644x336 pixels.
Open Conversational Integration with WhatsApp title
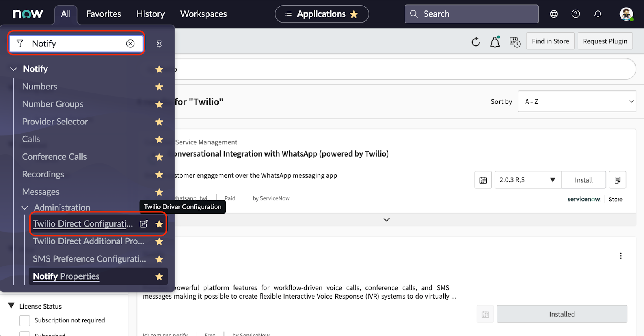(x=282, y=154)
